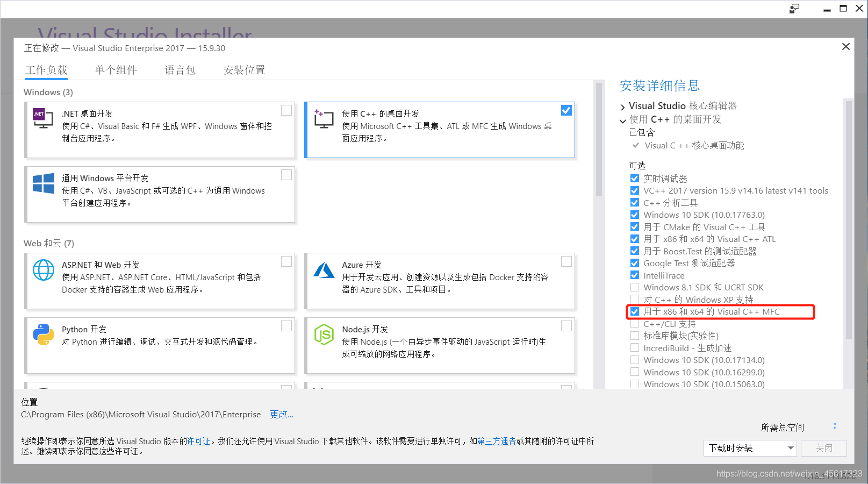Image resolution: width=868 pixels, height=484 pixels.
Task: Check 对 C++ 的 Windows XP 支持
Action: click(635, 299)
